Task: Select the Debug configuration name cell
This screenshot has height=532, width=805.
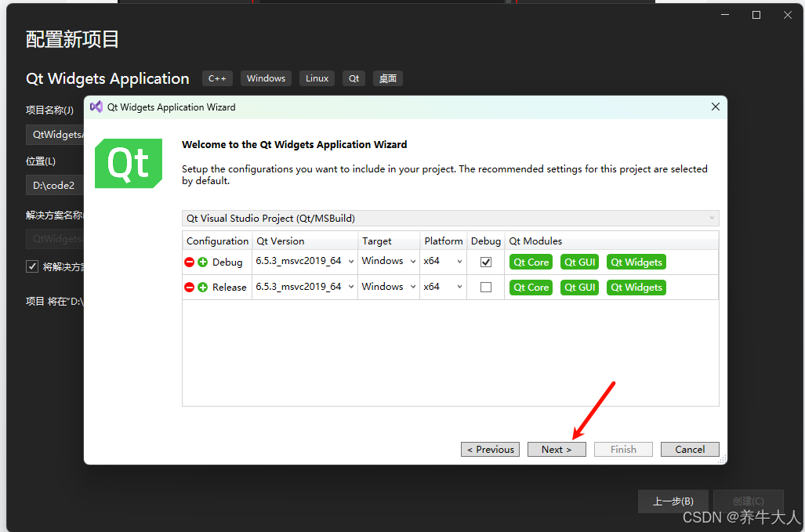Action: [x=227, y=262]
